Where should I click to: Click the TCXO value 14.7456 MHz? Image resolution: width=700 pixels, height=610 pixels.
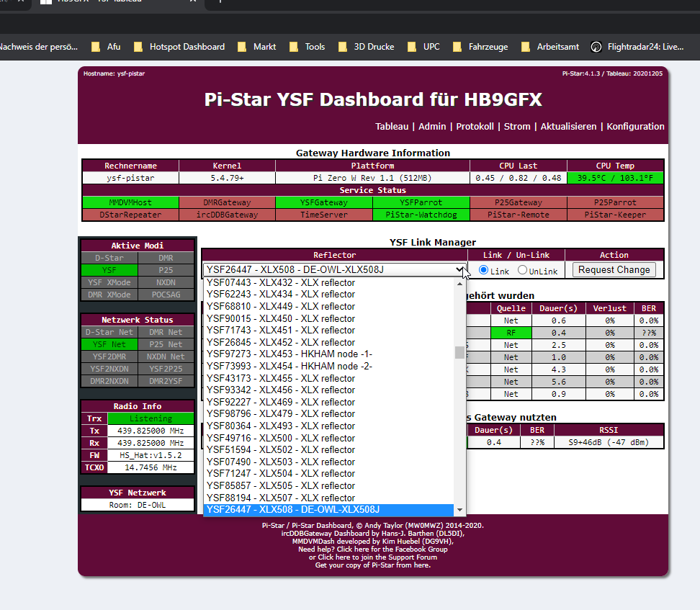click(x=151, y=467)
